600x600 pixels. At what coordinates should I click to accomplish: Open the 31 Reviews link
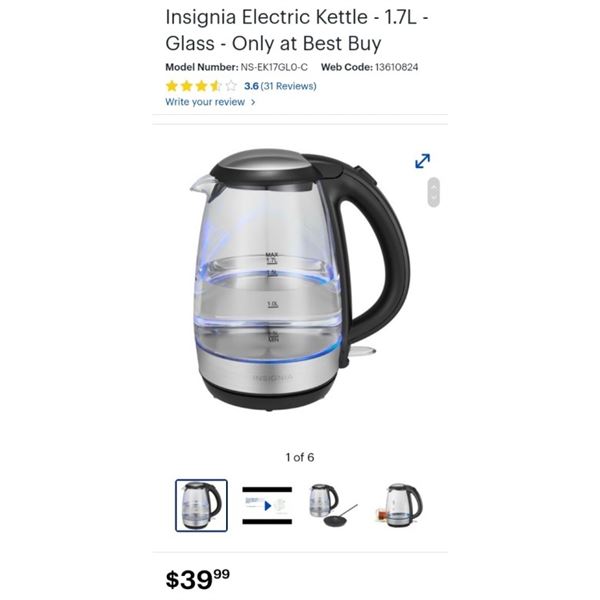[288, 86]
